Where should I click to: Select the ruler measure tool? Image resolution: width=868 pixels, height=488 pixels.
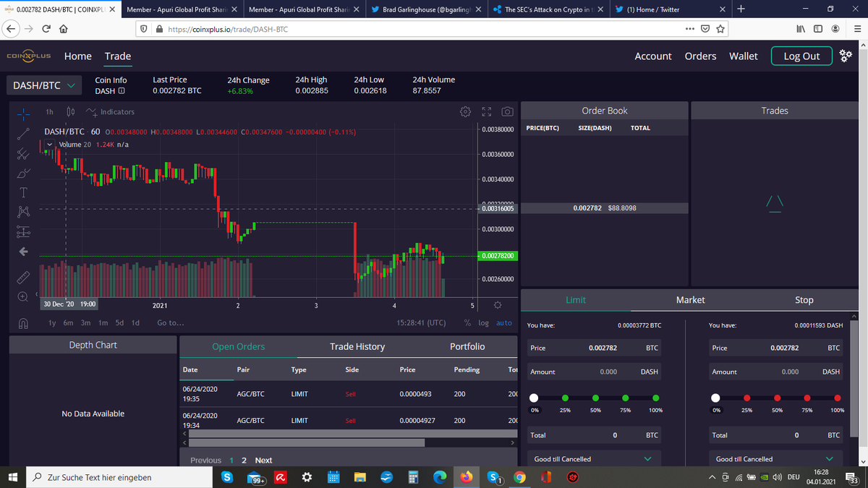[23, 278]
